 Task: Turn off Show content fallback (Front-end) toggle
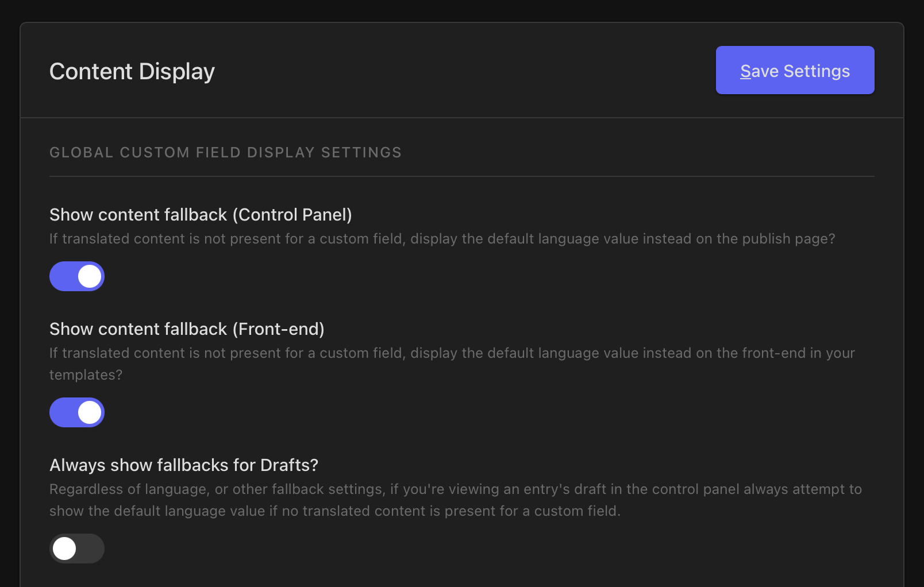[x=77, y=412]
